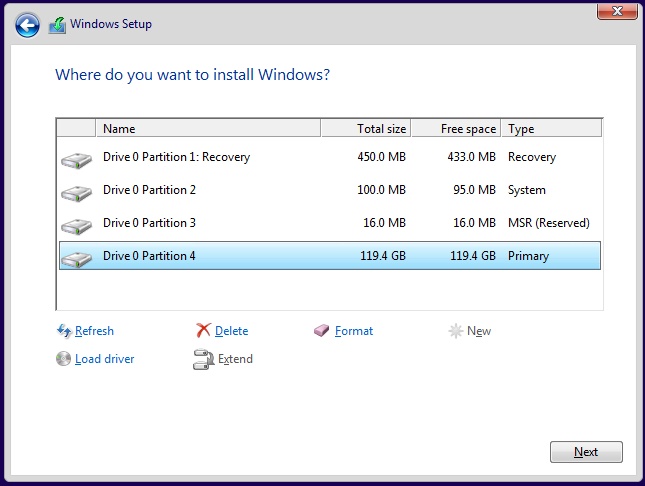Screen dimensions: 645x486
Task: Click the Recovery type cell
Action: point(532,157)
